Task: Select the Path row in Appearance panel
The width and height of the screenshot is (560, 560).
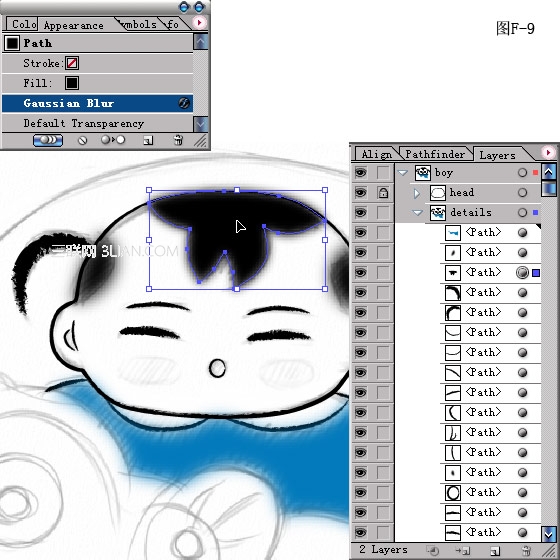Action: coord(98,43)
